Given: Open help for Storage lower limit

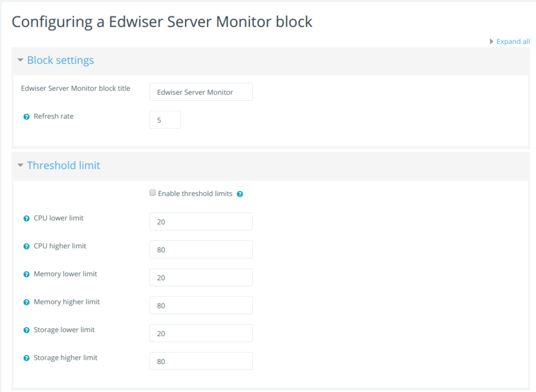Looking at the screenshot, I should tap(26, 329).
